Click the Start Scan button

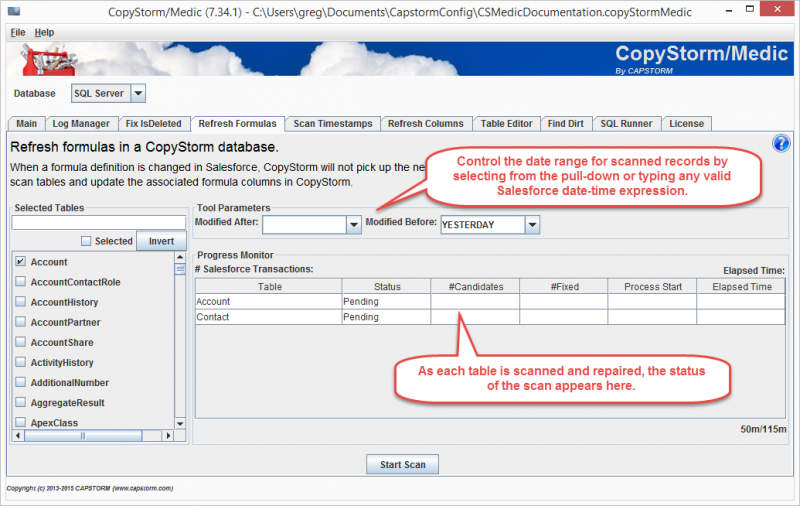tap(403, 465)
